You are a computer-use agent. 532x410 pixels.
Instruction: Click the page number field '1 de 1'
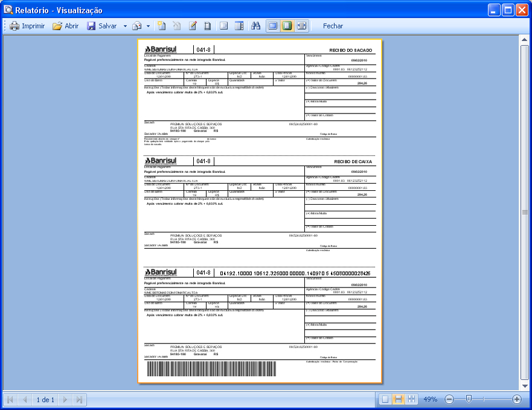45,400
